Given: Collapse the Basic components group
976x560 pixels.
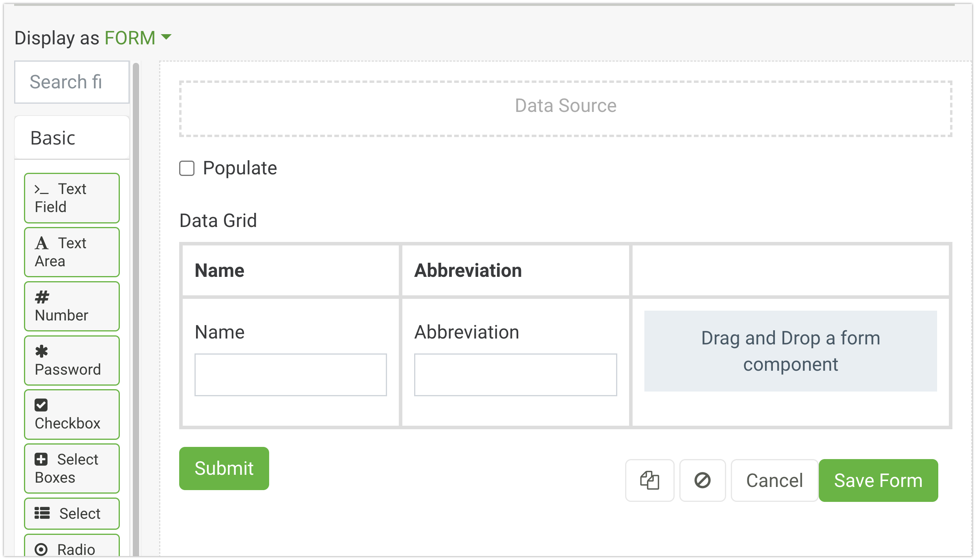Looking at the screenshot, I should [x=53, y=138].
